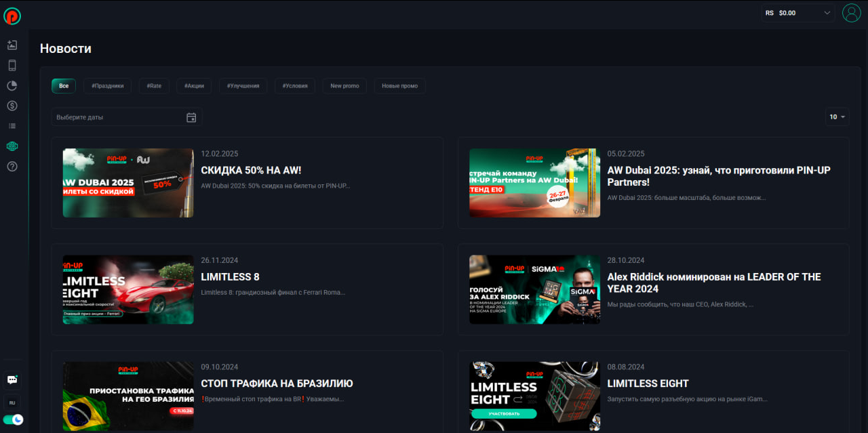
Task: Toggle the dark/light theme switch
Action: pos(13,419)
